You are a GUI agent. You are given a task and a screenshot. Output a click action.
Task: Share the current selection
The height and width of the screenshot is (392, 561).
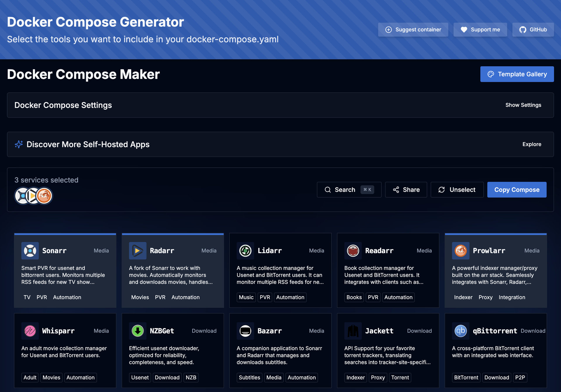(406, 190)
